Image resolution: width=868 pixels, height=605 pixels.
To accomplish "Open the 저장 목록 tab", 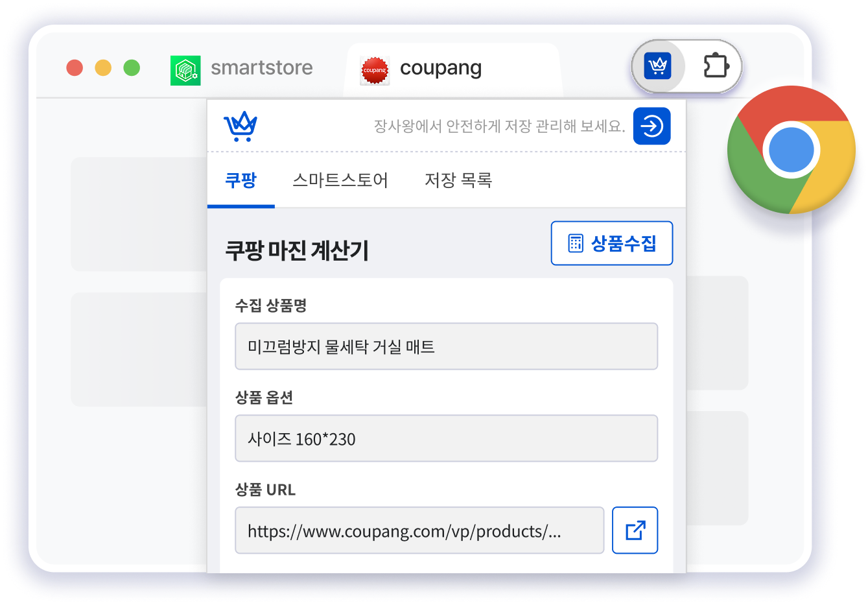I will [x=458, y=180].
